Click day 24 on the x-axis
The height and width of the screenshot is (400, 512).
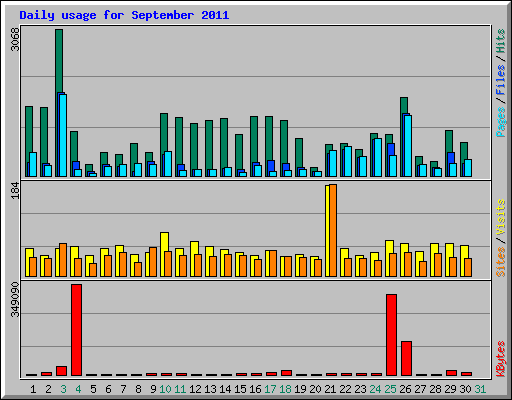(375, 389)
